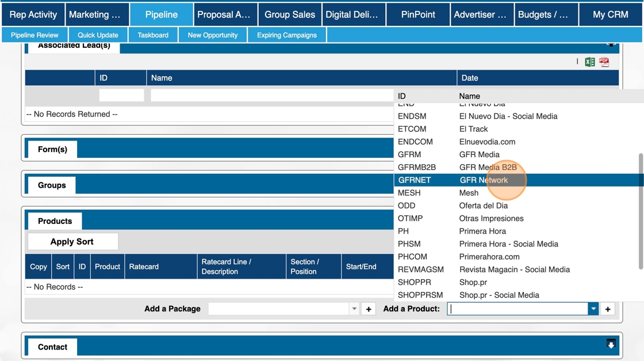Select the Pipeline tab

(x=162, y=14)
